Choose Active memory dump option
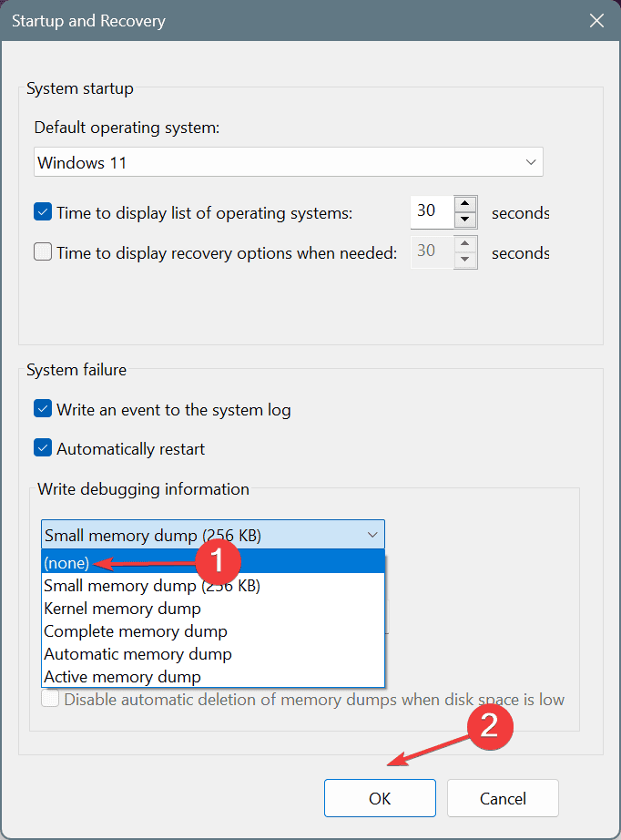Screen dimensions: 621x840 pos(213,677)
